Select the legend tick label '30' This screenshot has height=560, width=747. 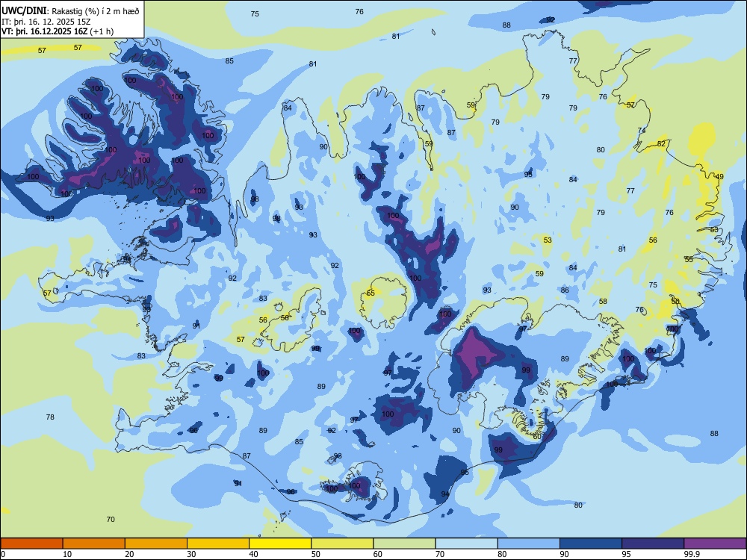click(191, 554)
